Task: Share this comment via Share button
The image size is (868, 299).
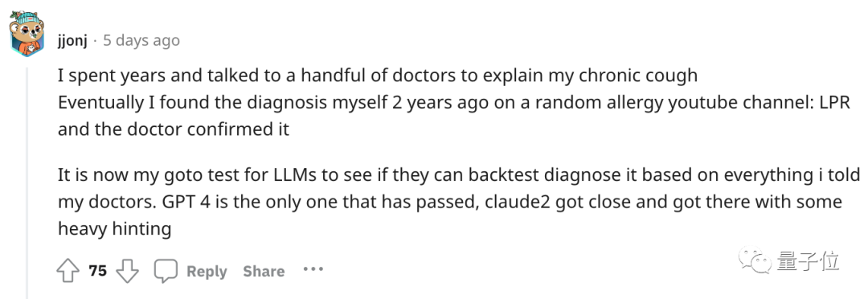Action: point(264,272)
